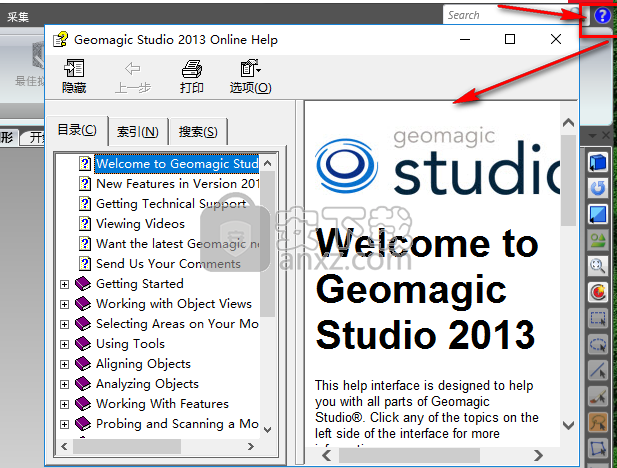The image size is (617, 468).
Task: Click help content scroll up arrow
Action: (x=568, y=123)
